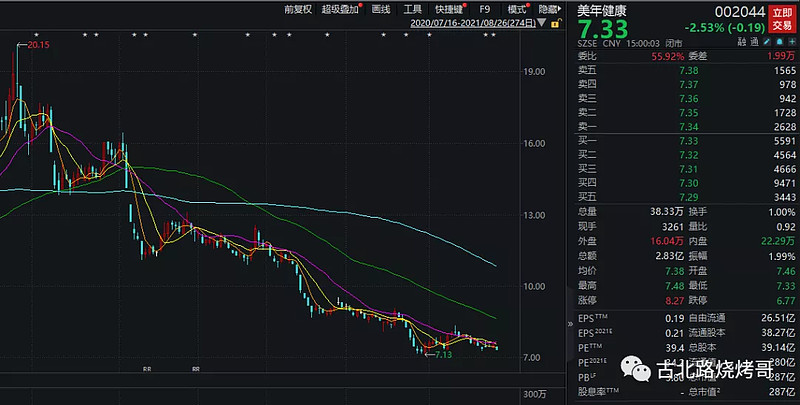Click the bell alert icon in quote panel
The width and height of the screenshot is (800, 405).
pos(778,43)
